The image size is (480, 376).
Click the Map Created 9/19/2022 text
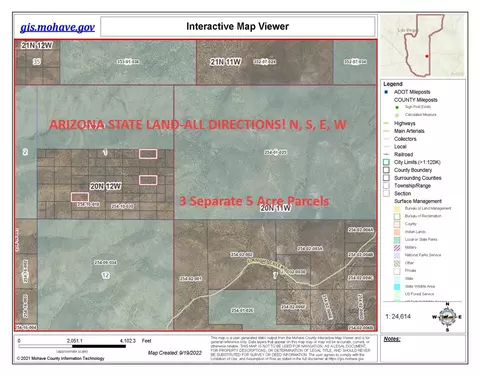(x=175, y=353)
